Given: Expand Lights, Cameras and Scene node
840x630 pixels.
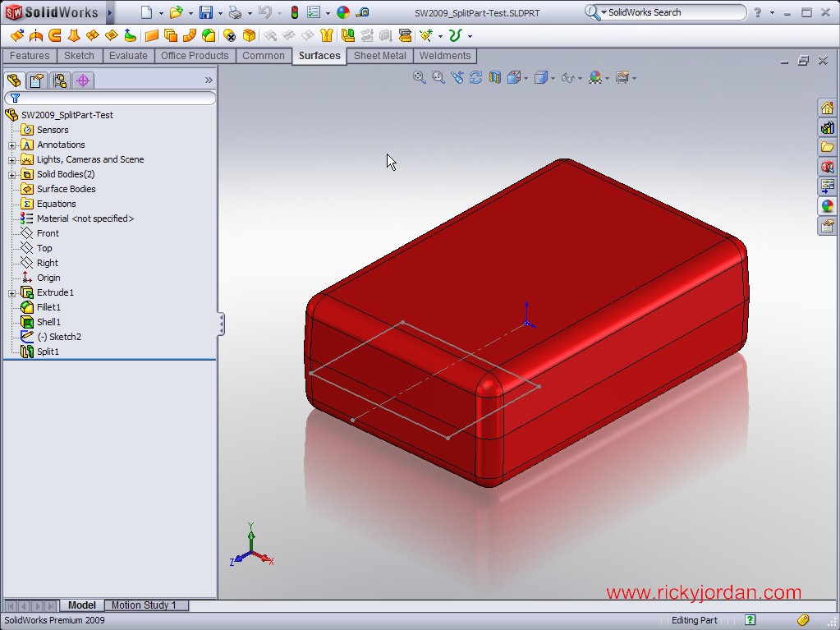Looking at the screenshot, I should pos(11,160).
